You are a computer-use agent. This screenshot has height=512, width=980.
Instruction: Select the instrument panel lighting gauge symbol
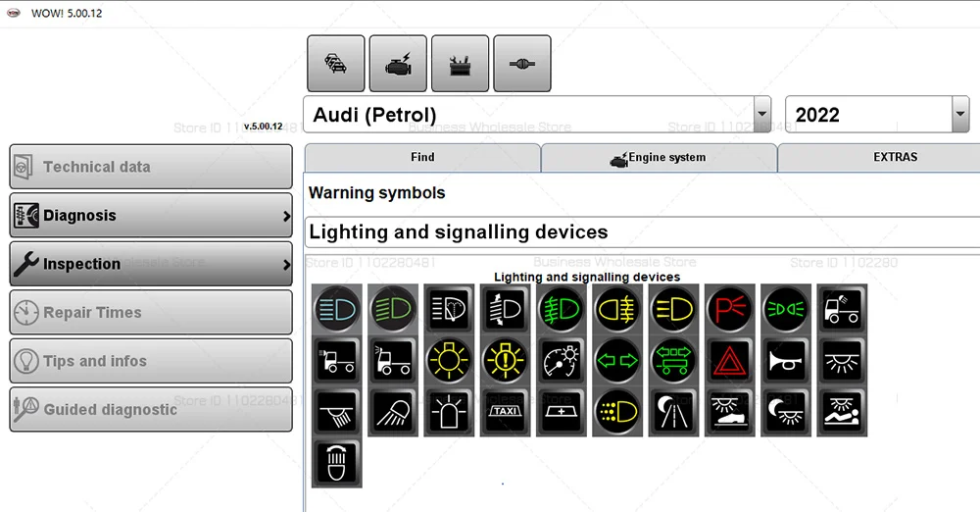click(562, 361)
